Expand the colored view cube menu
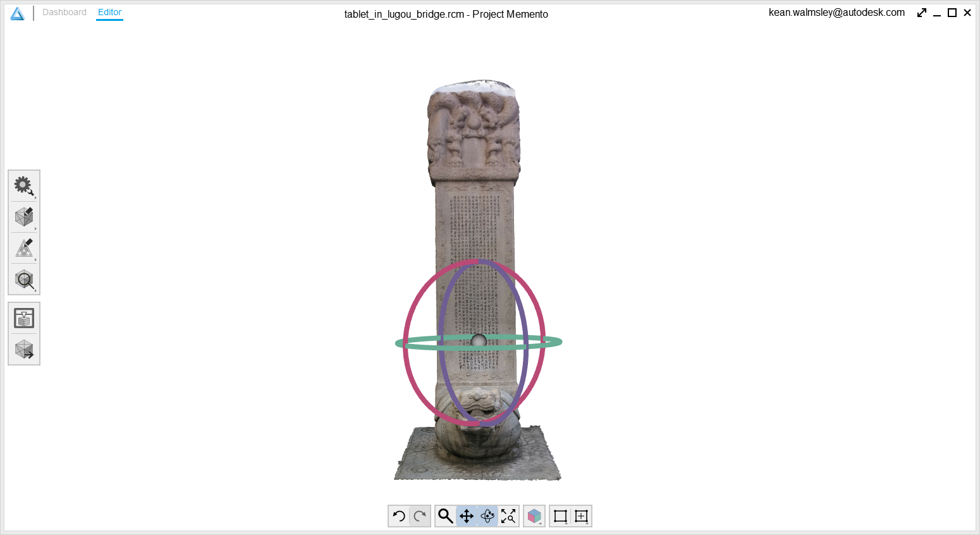Viewport: 980px width, 535px height. pos(534,516)
